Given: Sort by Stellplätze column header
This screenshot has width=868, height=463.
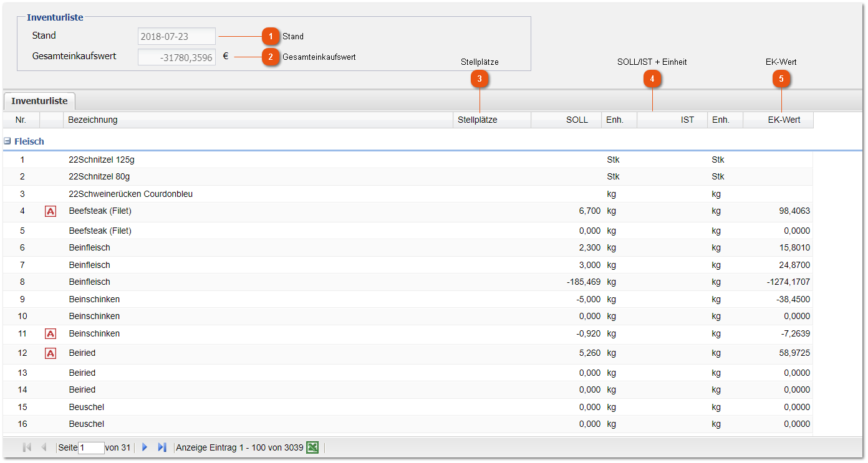Looking at the screenshot, I should click(x=491, y=120).
